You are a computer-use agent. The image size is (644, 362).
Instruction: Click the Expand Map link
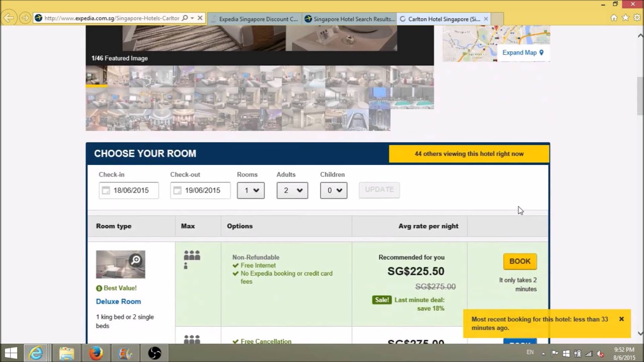tap(519, 53)
